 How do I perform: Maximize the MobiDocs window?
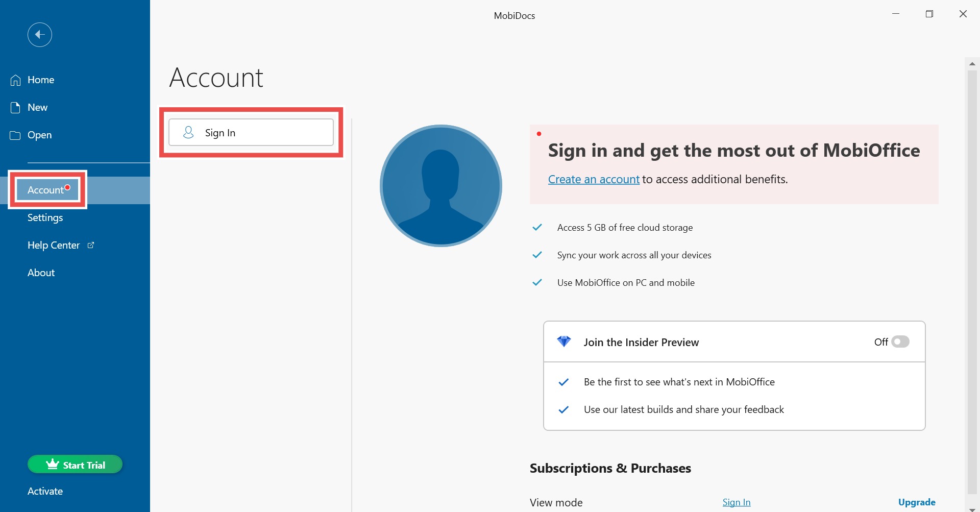[x=929, y=14]
